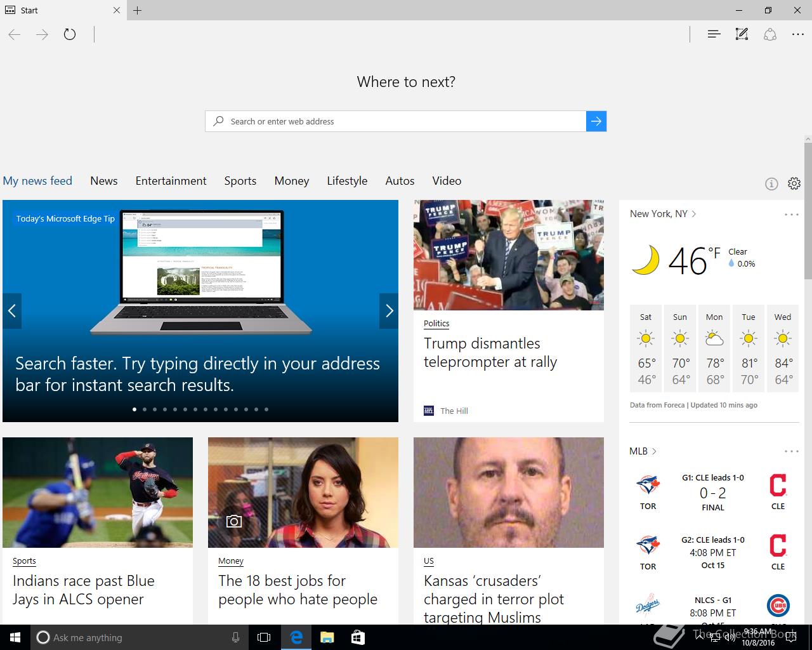Select first carousel dot indicator
The image size is (812, 650).
coord(134,409)
